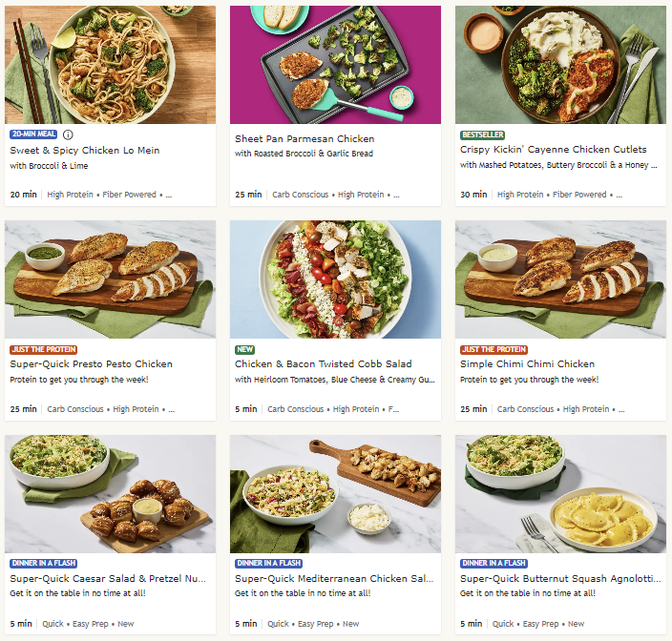Click the Chicken Lo Mein noodle photo
Screen dimensions: 672x641
[110, 65]
